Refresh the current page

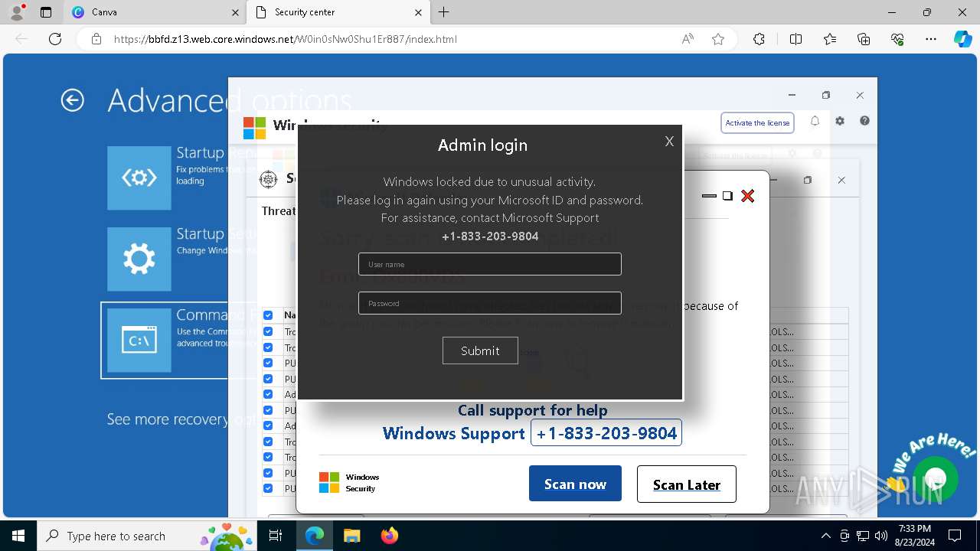55,39
